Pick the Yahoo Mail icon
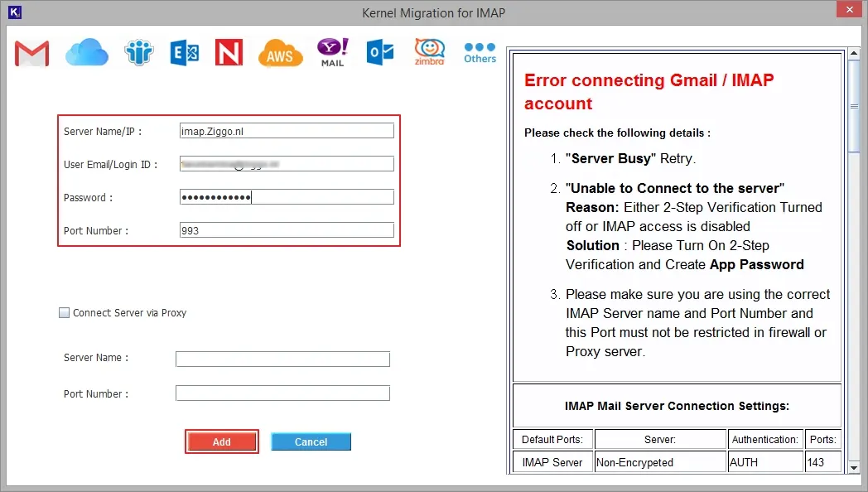Viewport: 868px width, 492px height. click(333, 52)
